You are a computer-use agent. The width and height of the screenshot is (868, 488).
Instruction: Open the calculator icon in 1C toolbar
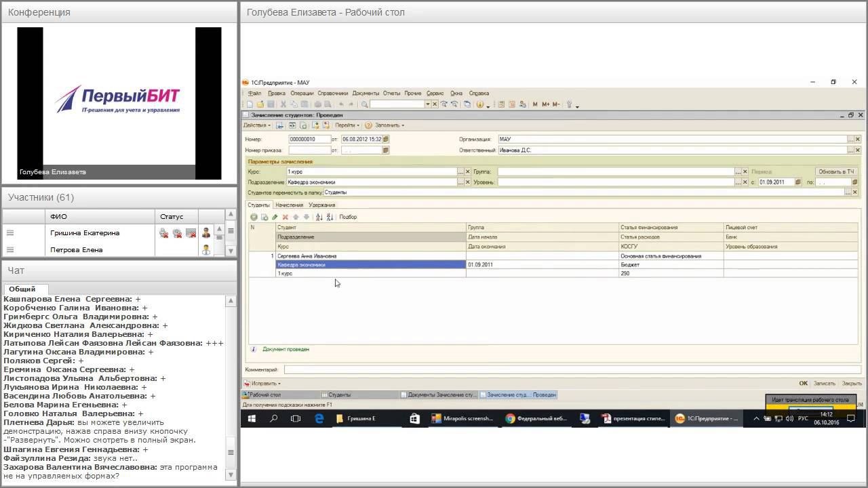tap(501, 104)
